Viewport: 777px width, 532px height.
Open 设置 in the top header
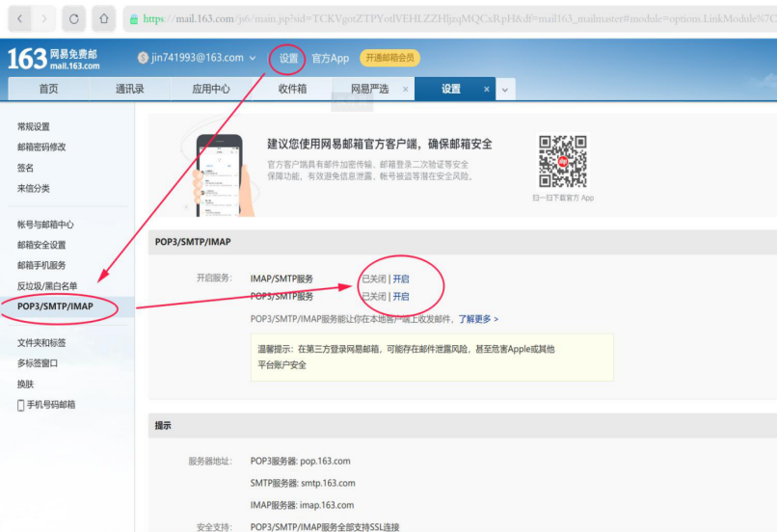pyautogui.click(x=288, y=58)
